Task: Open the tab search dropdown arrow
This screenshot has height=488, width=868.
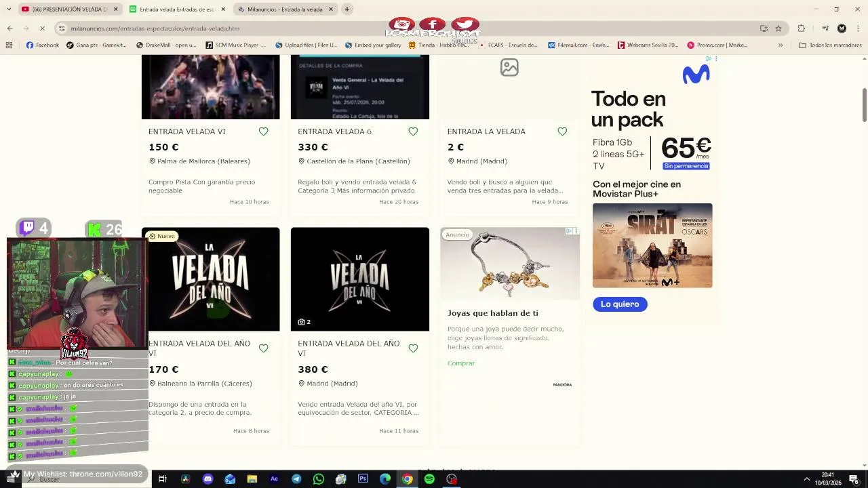Action: coord(8,9)
